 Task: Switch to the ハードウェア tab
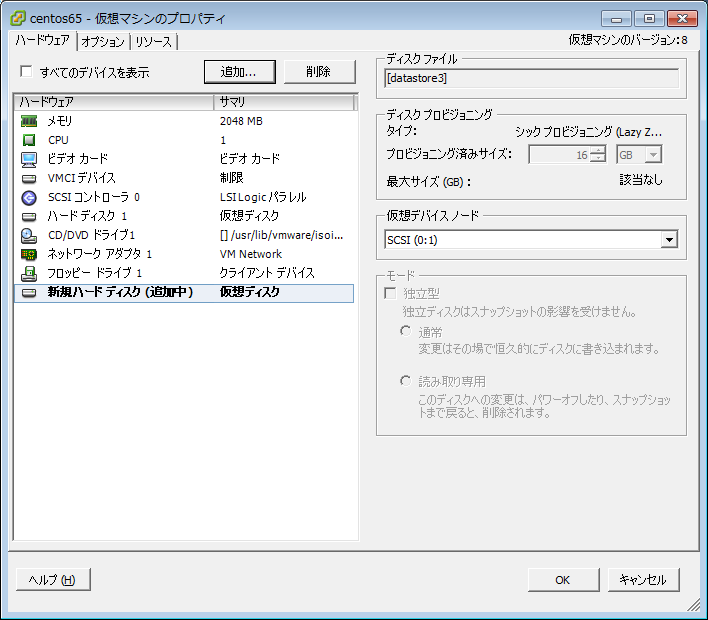click(x=42, y=40)
